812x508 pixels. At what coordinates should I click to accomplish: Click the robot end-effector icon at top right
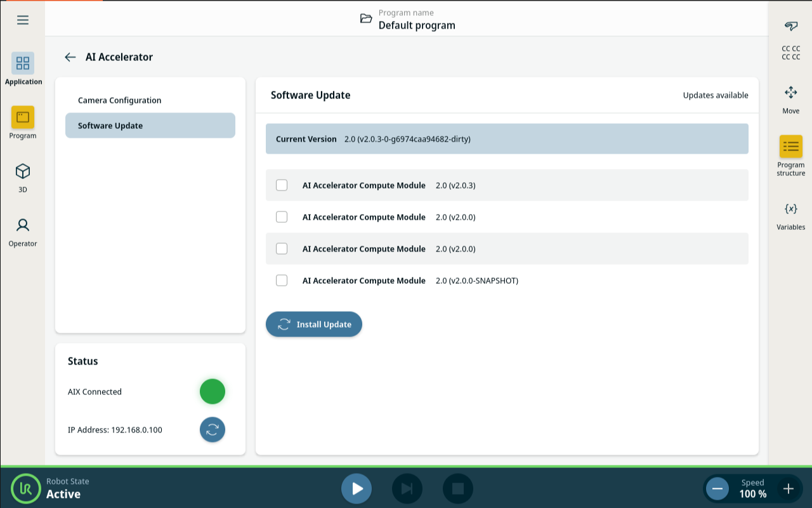click(790, 26)
